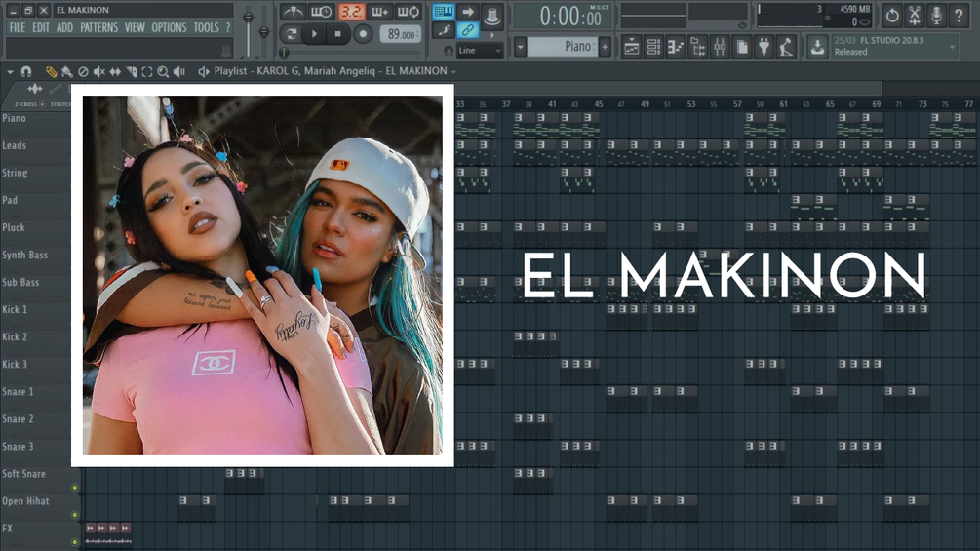Click timeline bar marker 41
The width and height of the screenshot is (980, 551).
(552, 104)
